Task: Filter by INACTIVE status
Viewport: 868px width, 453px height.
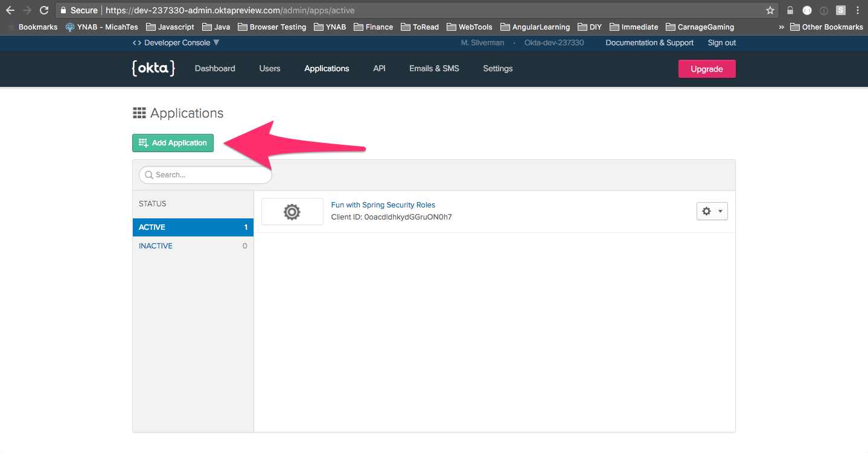Action: (x=156, y=246)
